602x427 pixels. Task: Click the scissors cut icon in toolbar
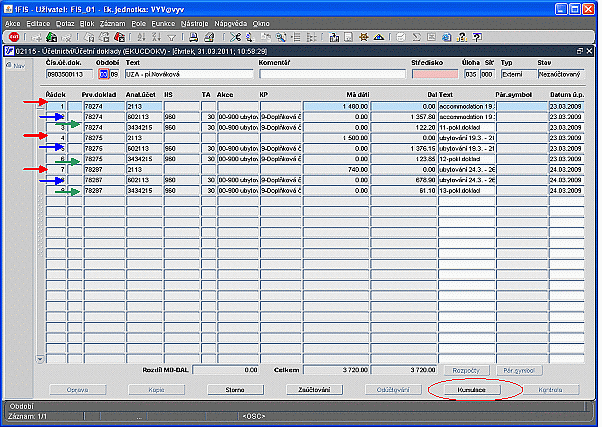(235, 36)
